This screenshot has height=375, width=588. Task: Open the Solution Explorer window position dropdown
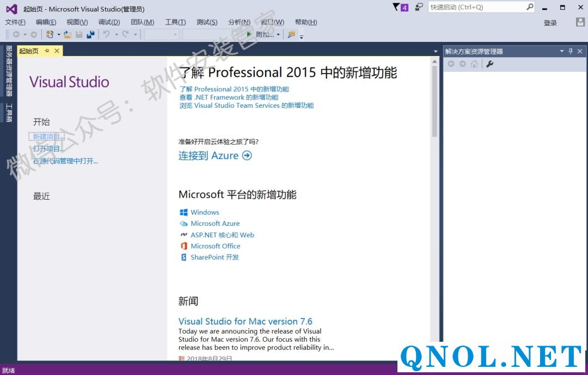point(562,51)
